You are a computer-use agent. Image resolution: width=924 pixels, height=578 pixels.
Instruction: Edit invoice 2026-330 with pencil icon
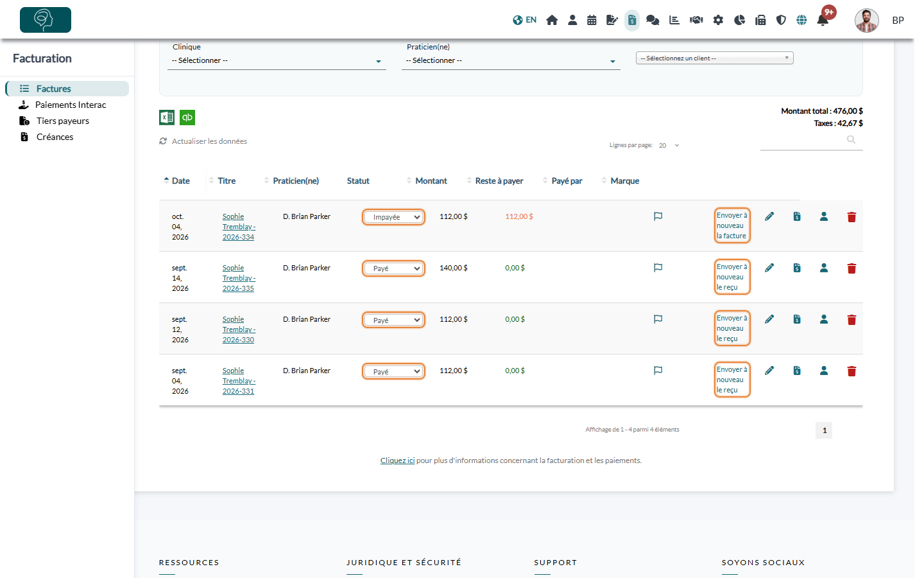click(769, 319)
